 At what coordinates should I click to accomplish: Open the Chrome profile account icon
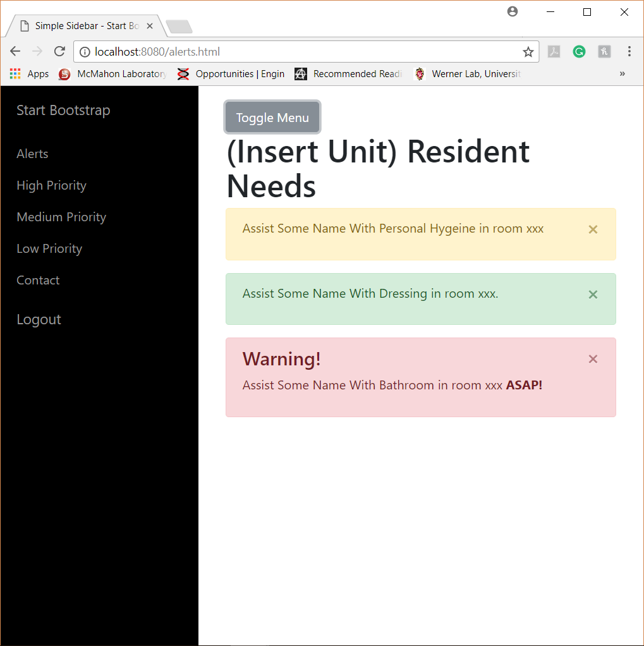(x=512, y=11)
